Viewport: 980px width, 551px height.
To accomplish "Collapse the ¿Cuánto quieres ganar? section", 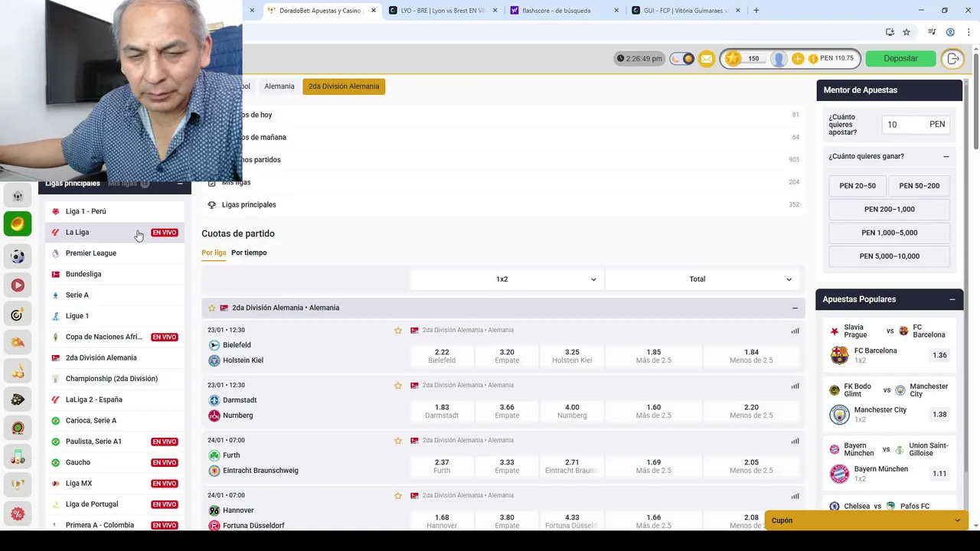I will (x=946, y=156).
